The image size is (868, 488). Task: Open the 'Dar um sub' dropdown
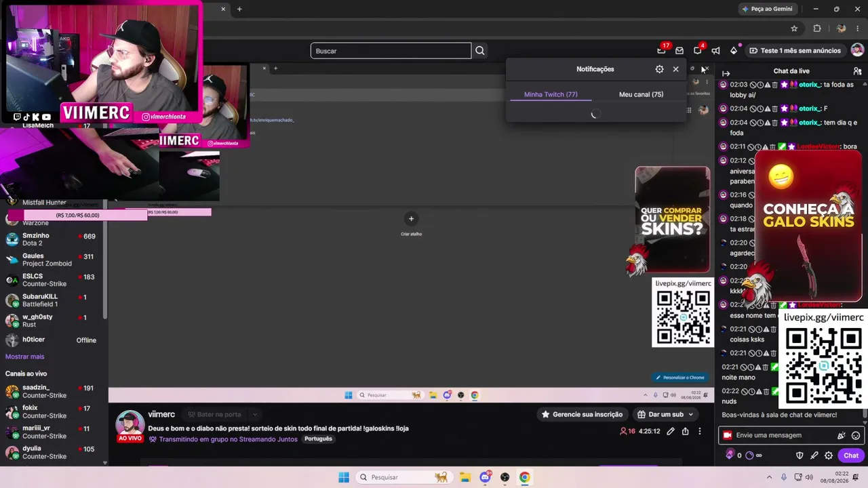(x=666, y=414)
